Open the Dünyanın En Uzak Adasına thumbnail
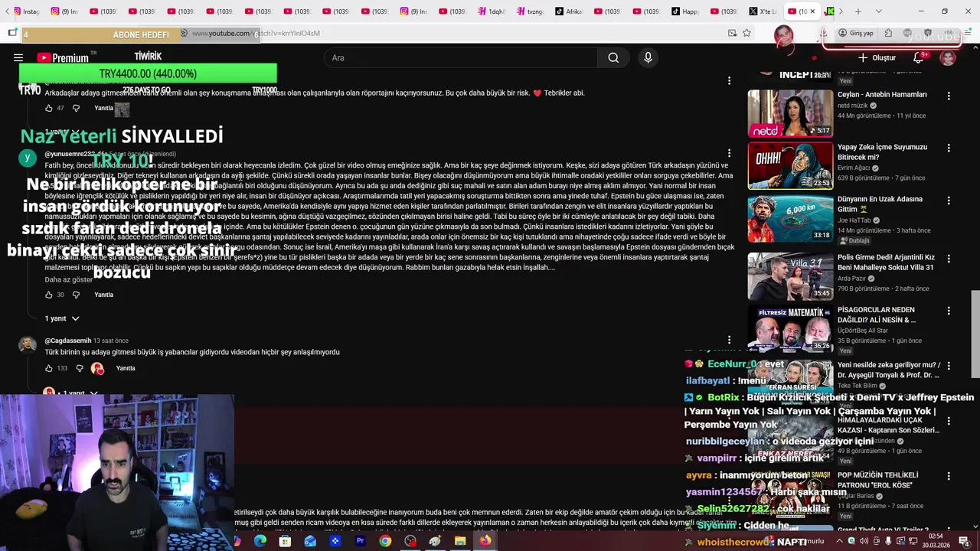Viewport: 980px width, 551px height. coord(790,218)
